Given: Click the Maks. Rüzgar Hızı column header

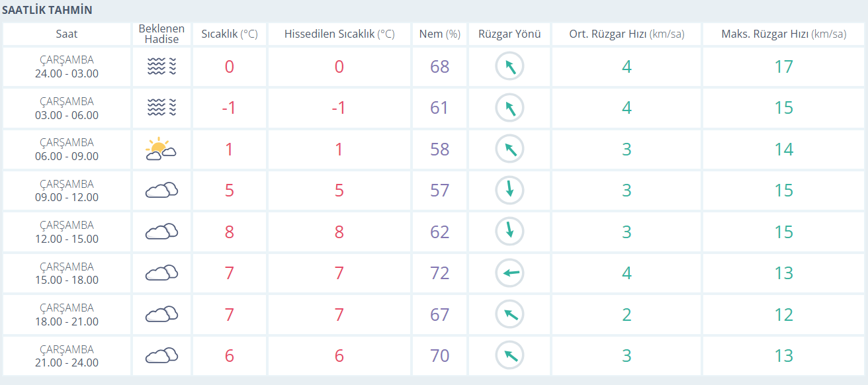Looking at the screenshot, I should coord(783,34).
